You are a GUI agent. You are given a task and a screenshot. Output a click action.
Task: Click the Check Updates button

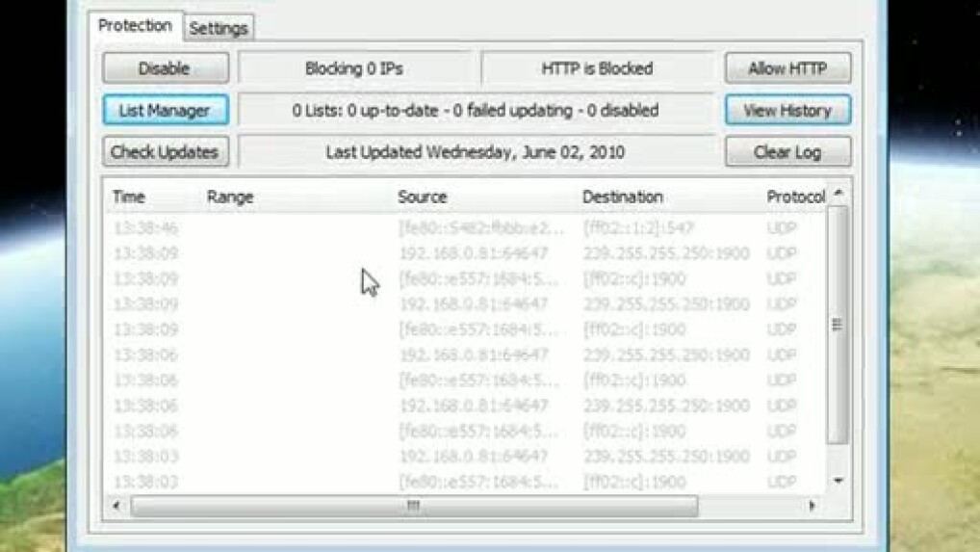point(166,152)
